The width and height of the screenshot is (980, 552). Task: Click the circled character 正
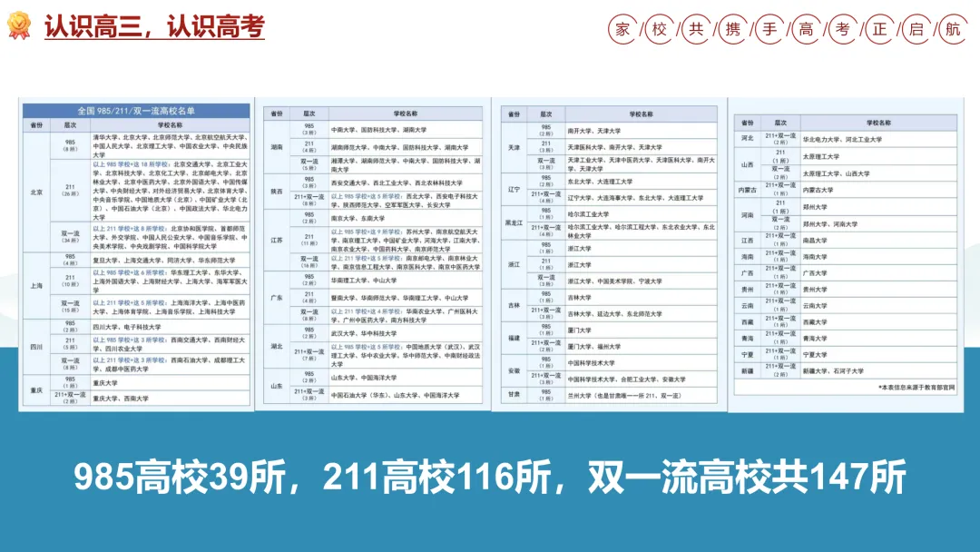click(x=880, y=29)
